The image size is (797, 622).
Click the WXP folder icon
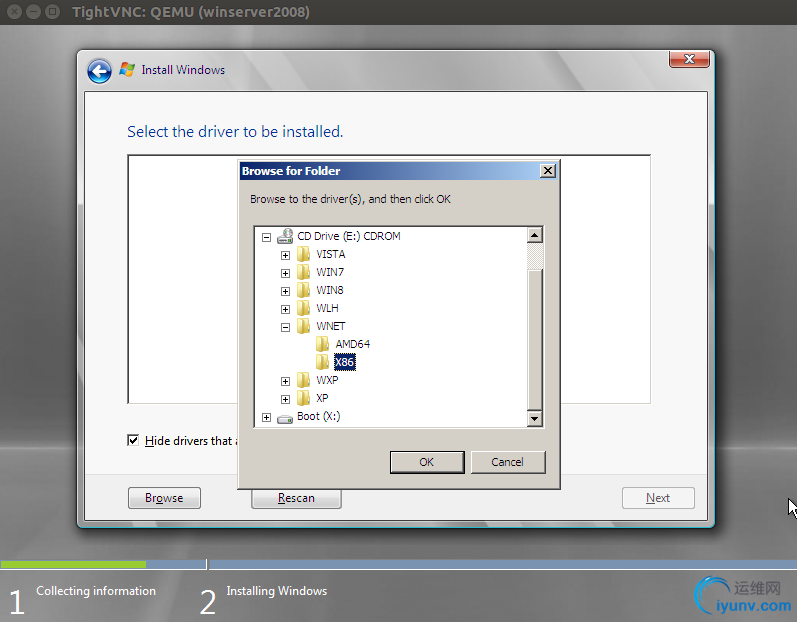(x=303, y=380)
